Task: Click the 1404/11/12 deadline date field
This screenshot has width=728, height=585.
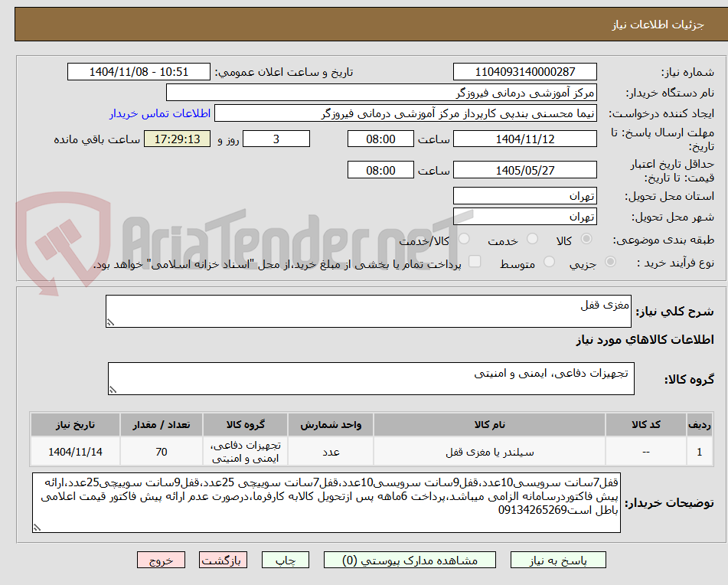Action: (x=526, y=139)
